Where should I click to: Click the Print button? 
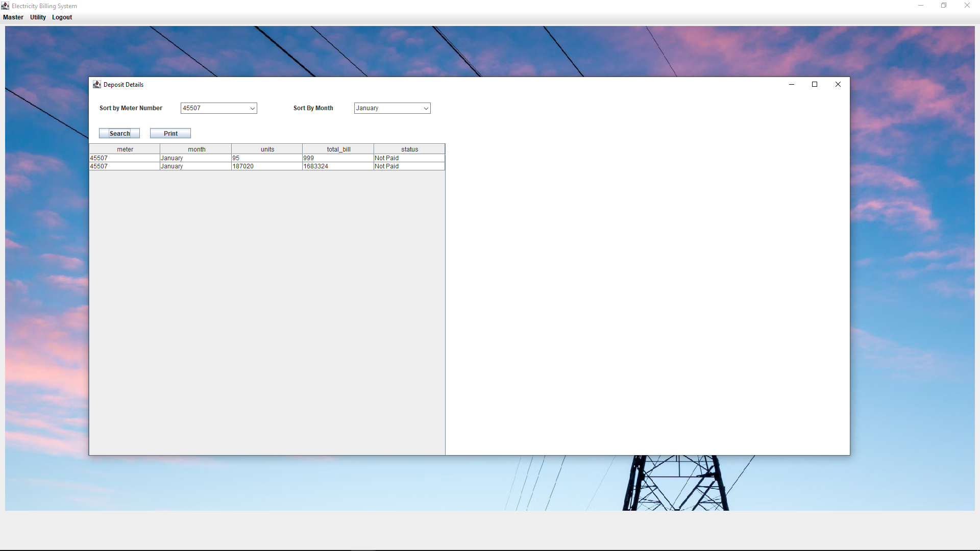tap(170, 133)
